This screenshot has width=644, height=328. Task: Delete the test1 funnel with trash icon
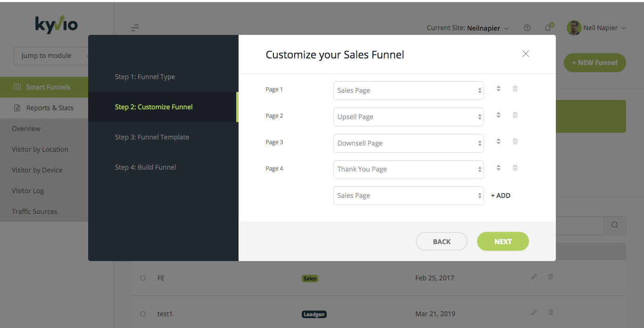(x=550, y=312)
